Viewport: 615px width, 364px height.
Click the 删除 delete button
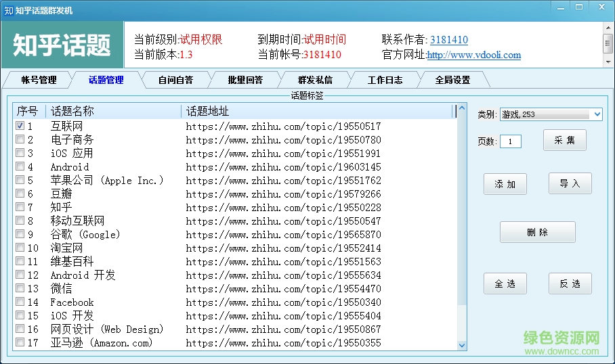tap(537, 232)
